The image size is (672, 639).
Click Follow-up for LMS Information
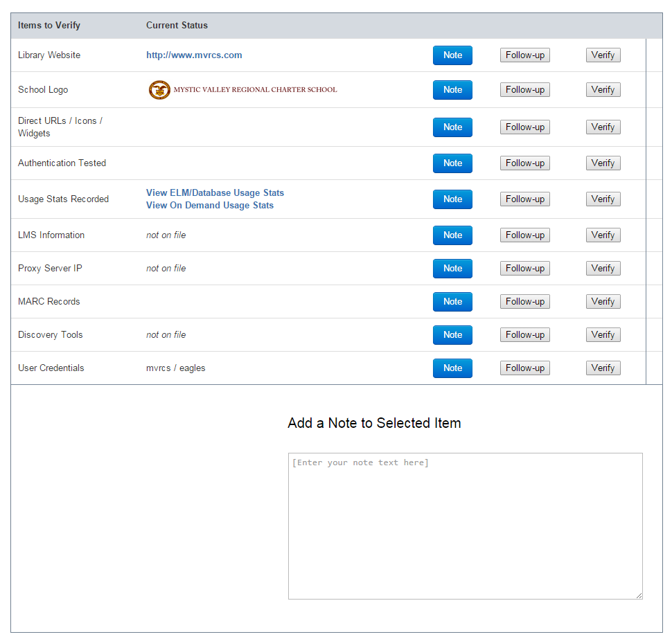[x=524, y=235]
